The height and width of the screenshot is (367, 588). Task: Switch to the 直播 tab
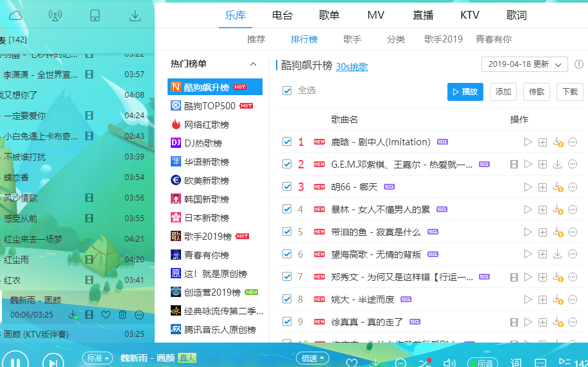423,15
